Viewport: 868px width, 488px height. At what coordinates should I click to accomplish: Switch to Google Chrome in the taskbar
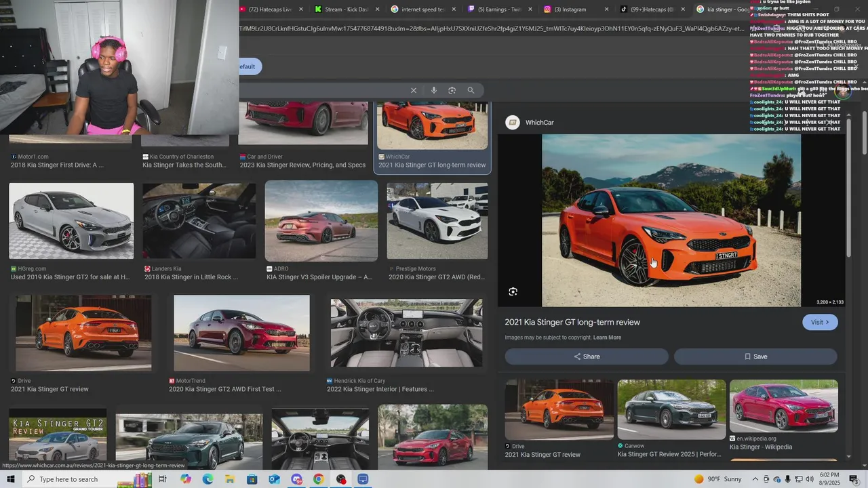[x=318, y=479]
